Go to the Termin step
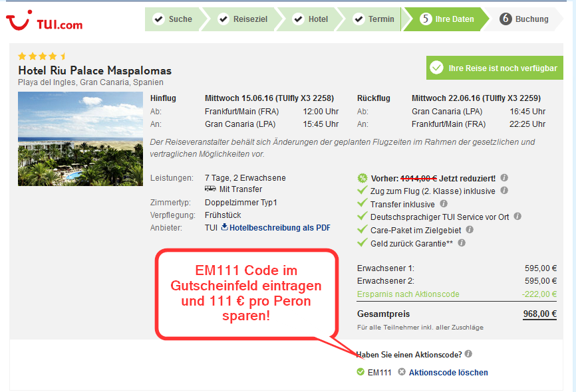576x392 pixels. click(x=373, y=19)
